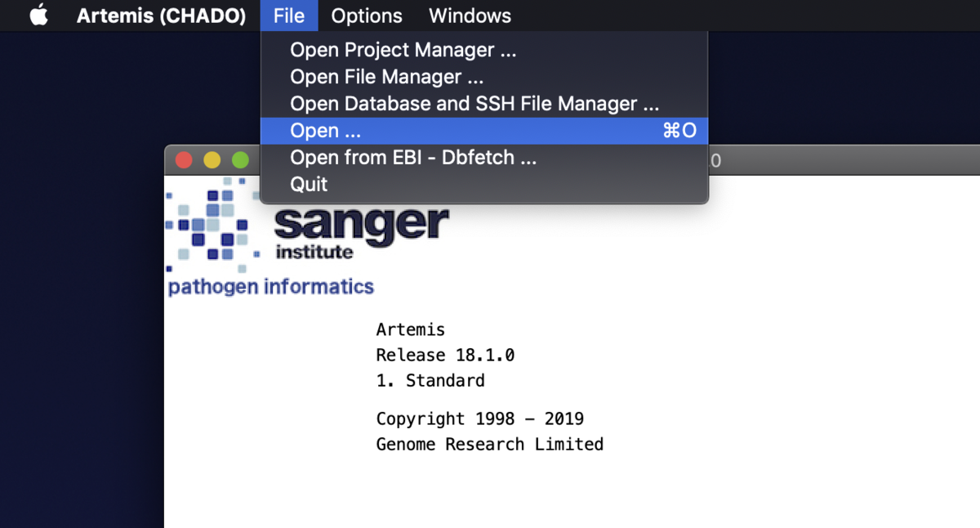Click the 'Release 18.1.0' text

(x=445, y=356)
